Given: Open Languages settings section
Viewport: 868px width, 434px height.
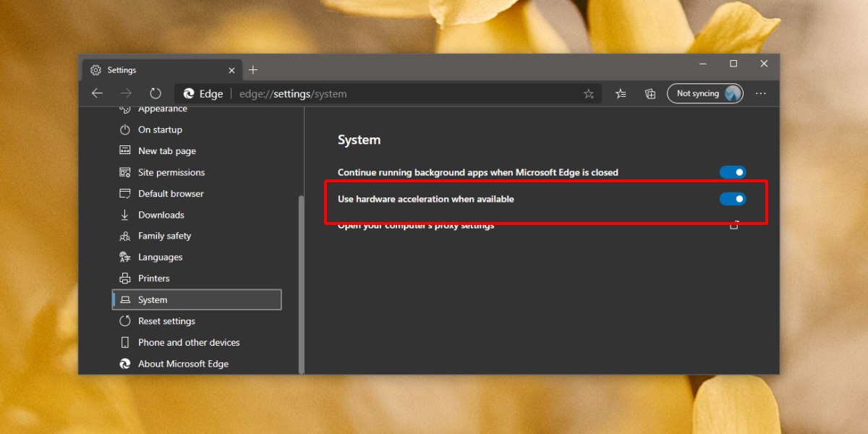Looking at the screenshot, I should coord(197,258).
